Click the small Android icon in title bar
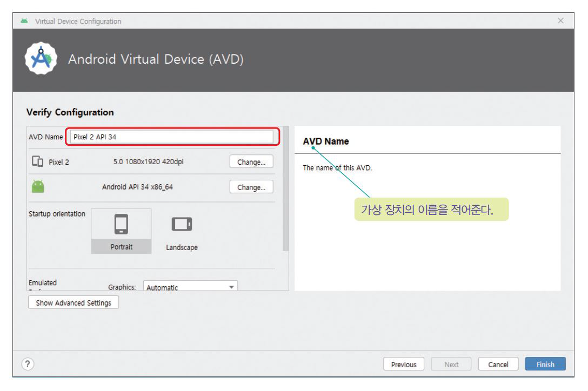 (x=24, y=21)
